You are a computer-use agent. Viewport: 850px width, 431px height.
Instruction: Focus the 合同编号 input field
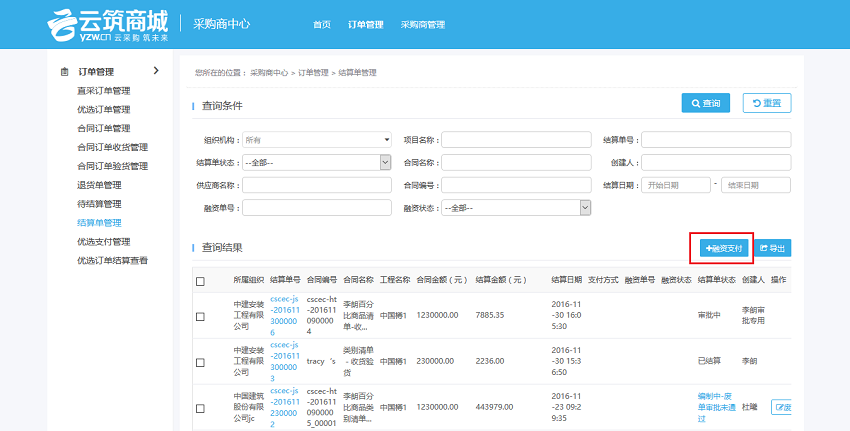(516, 185)
